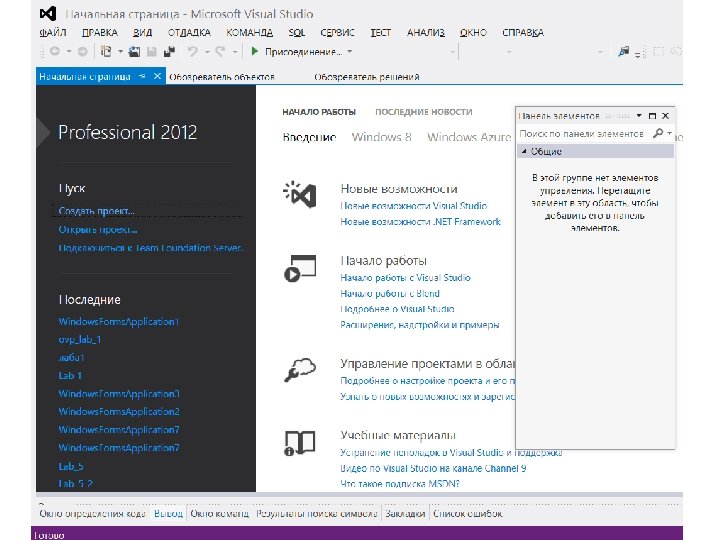Open the navigate backward history dropdown

[69, 51]
